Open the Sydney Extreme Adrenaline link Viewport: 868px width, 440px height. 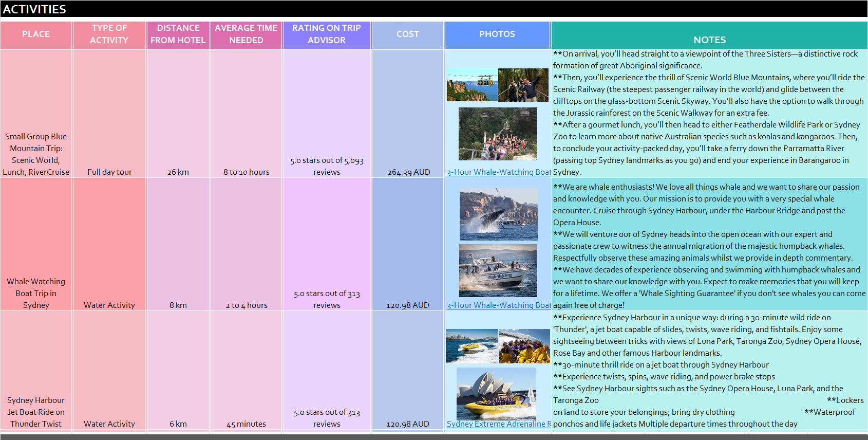click(x=499, y=424)
